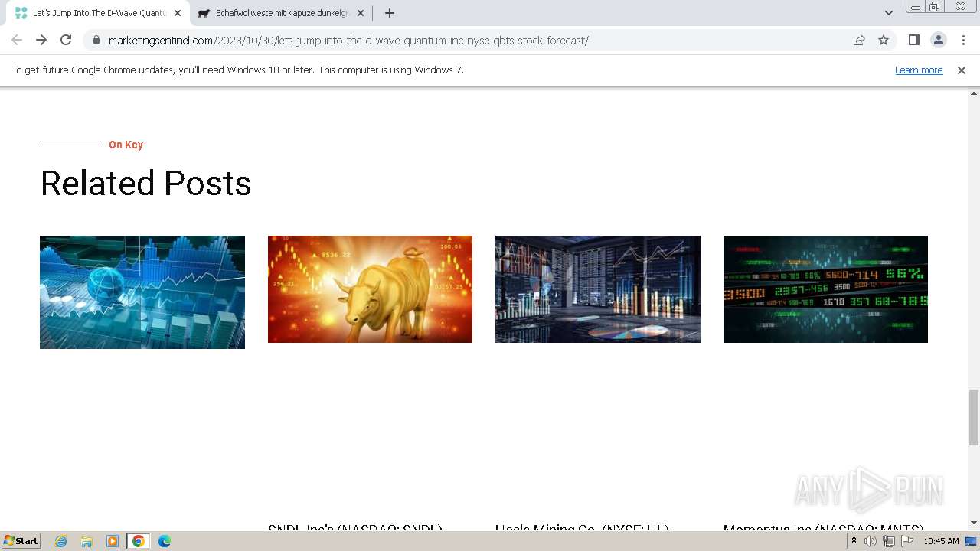This screenshot has width=980, height=551.
Task: Minimize the Chrome window
Action: coord(915,7)
